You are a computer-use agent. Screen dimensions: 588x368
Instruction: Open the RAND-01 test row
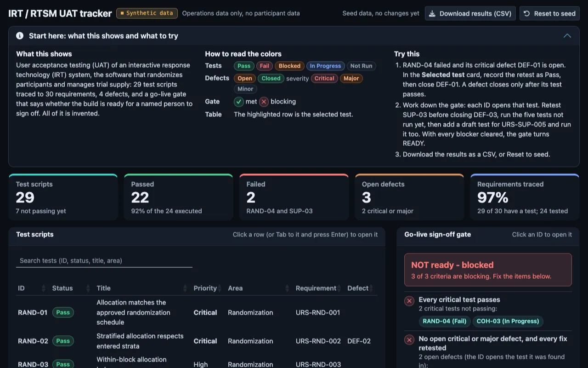click(x=197, y=312)
